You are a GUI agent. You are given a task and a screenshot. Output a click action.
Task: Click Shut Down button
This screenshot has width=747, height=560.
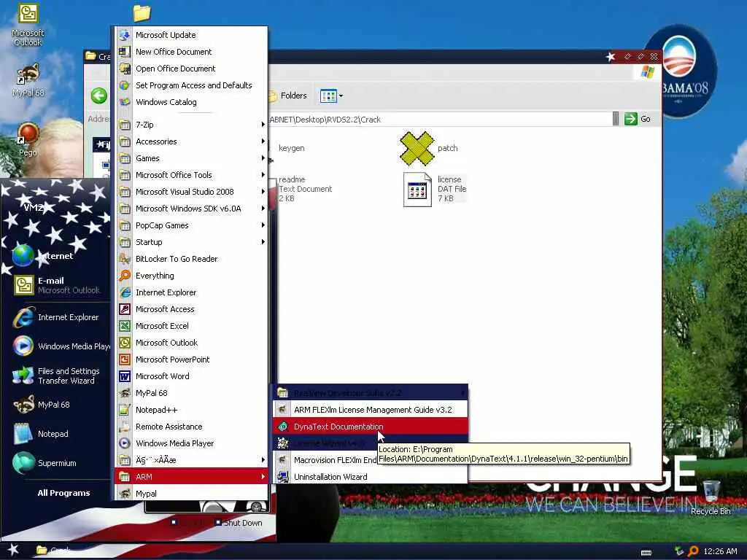239,522
